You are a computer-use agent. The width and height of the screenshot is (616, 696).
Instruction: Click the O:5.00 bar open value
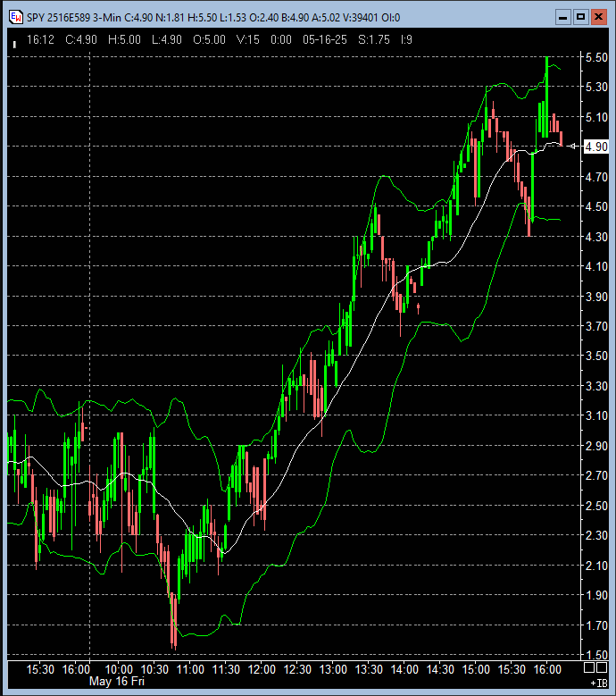click(x=209, y=40)
